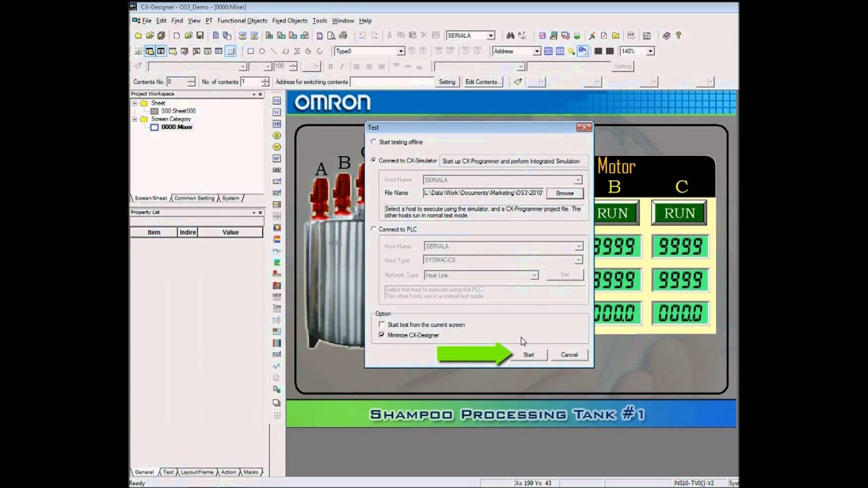Select the Line drawing tool
This screenshot has height=488, width=868.
pos(273,51)
